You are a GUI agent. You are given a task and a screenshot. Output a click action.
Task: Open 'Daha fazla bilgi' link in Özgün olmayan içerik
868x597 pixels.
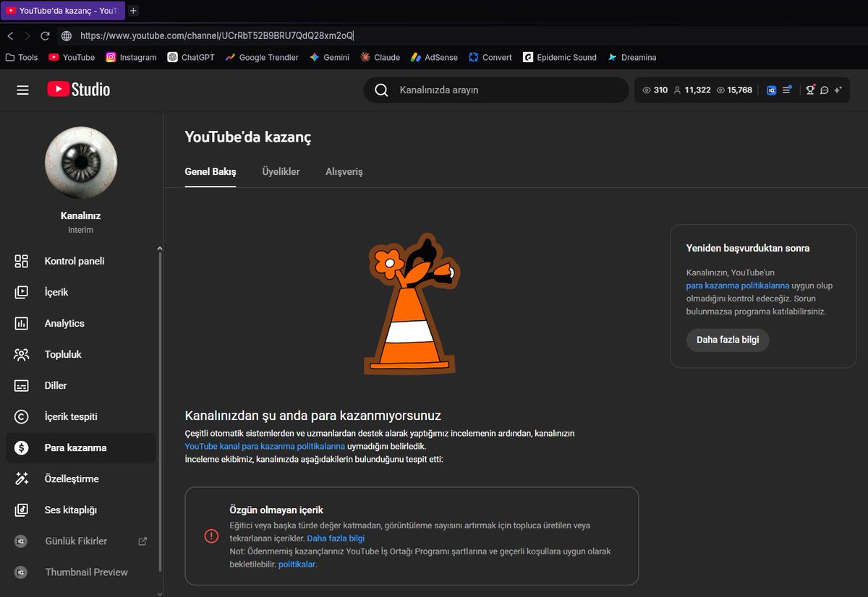click(x=336, y=538)
